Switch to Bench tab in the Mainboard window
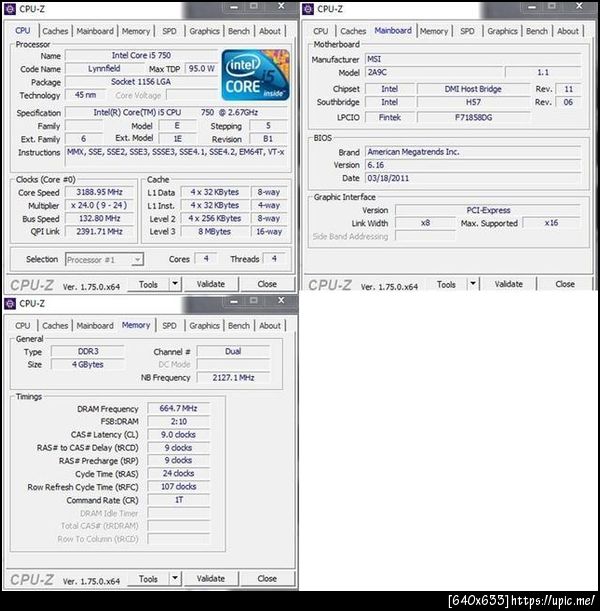 tap(537, 31)
